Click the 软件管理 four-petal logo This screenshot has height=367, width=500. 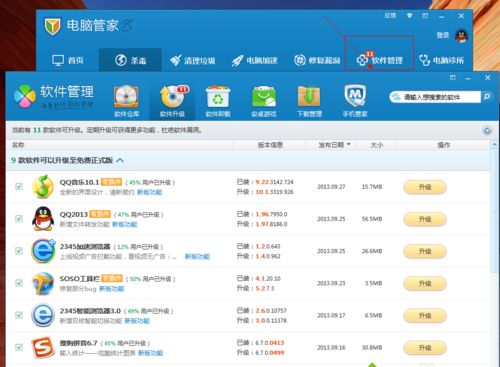point(25,96)
